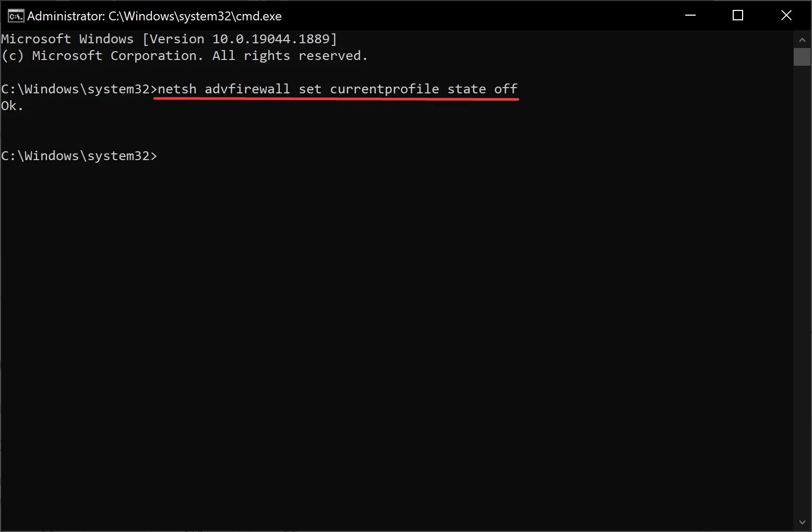Open the cmd.exe system menu icon

click(x=16, y=16)
